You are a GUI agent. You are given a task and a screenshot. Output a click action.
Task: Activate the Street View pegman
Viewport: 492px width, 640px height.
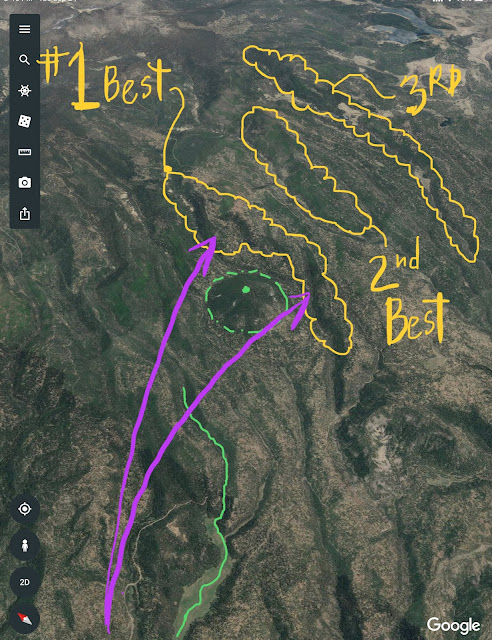[24, 545]
